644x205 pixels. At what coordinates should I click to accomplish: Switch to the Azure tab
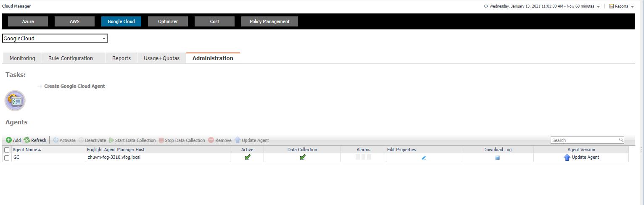point(28,21)
